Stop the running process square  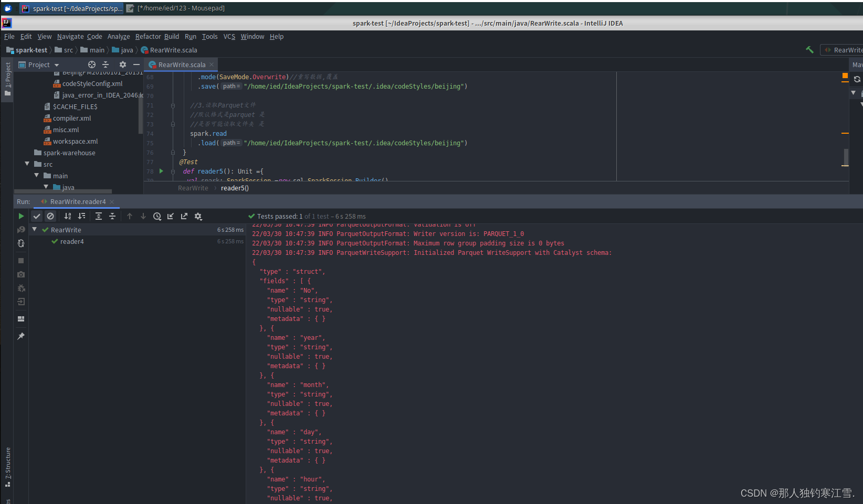coord(21,261)
